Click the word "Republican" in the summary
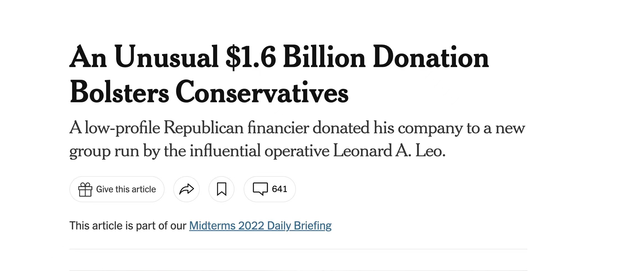Viewport: 644px width, 271px height. [x=203, y=128]
